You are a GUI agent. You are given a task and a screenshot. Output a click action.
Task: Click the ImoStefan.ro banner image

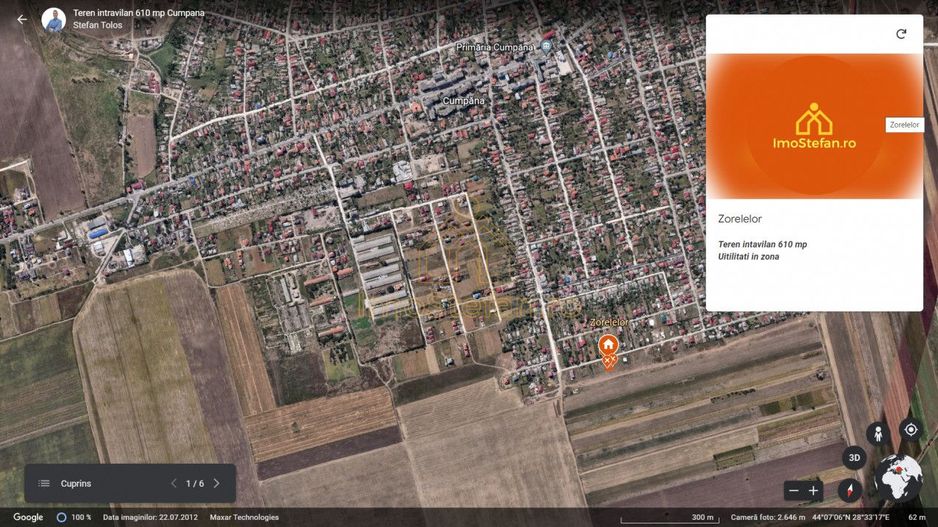[x=814, y=126]
